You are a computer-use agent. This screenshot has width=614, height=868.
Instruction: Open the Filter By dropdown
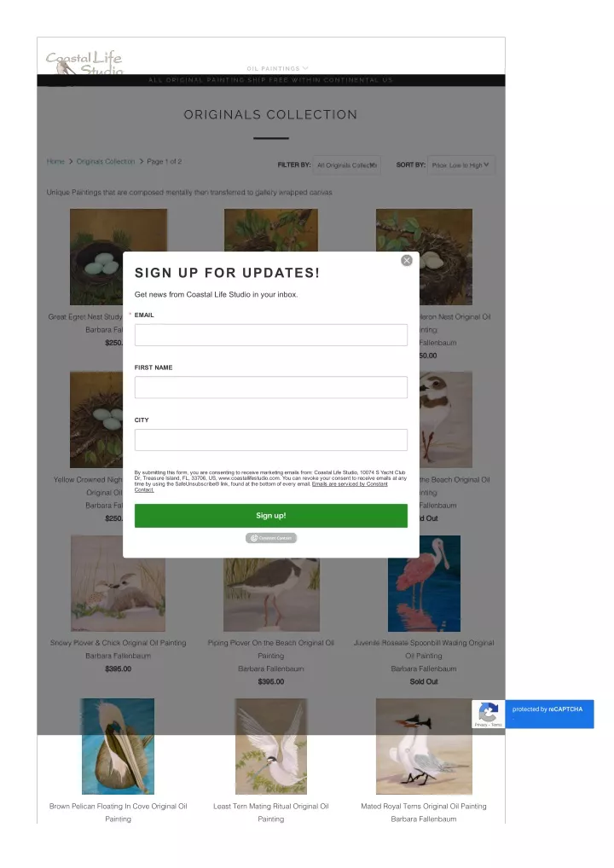tap(347, 165)
